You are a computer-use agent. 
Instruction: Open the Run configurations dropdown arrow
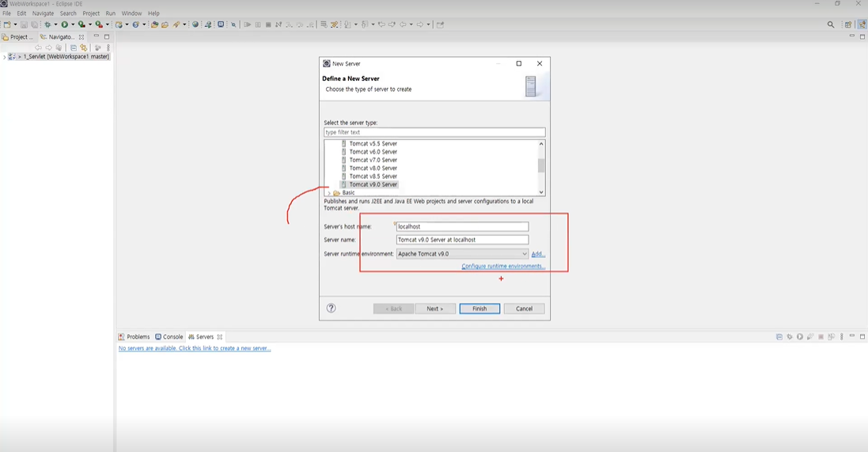pos(73,25)
